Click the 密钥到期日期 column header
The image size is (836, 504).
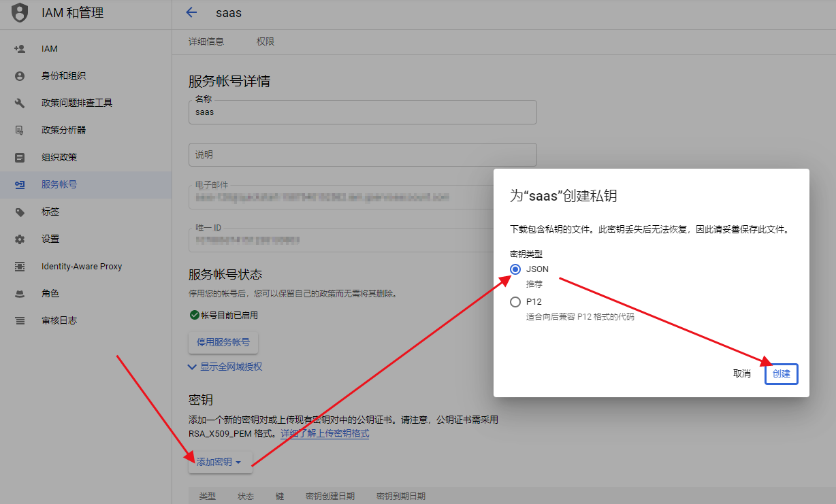pos(401,497)
